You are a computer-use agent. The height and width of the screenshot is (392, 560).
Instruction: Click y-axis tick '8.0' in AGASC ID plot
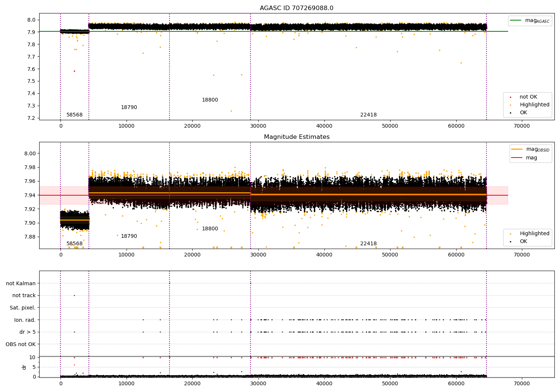pyautogui.click(x=32, y=20)
